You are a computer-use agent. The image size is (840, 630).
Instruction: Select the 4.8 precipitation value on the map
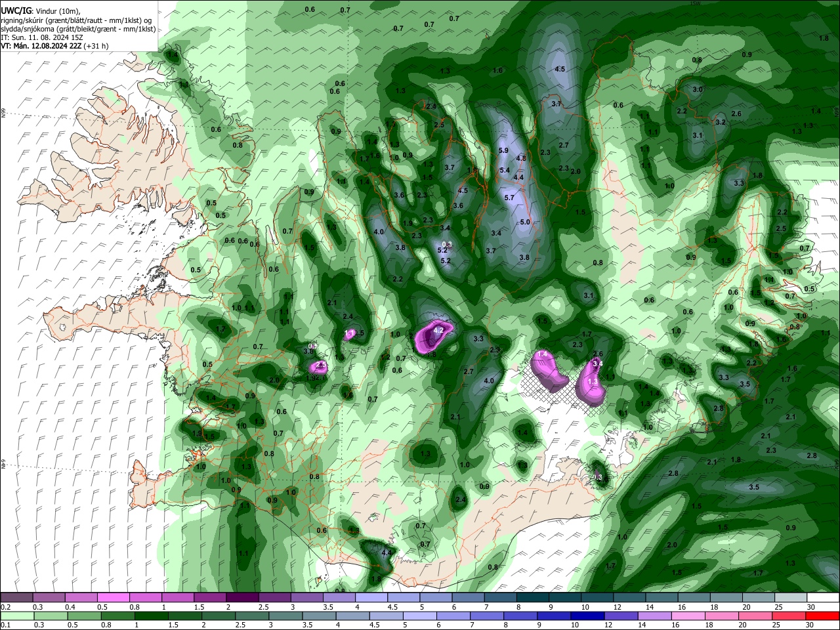coord(521,158)
